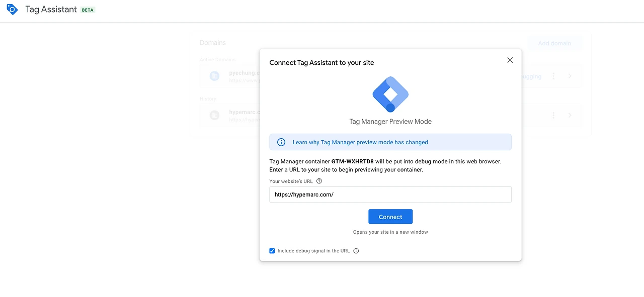Close the Connect Tag Assistant dialog

coord(510,60)
